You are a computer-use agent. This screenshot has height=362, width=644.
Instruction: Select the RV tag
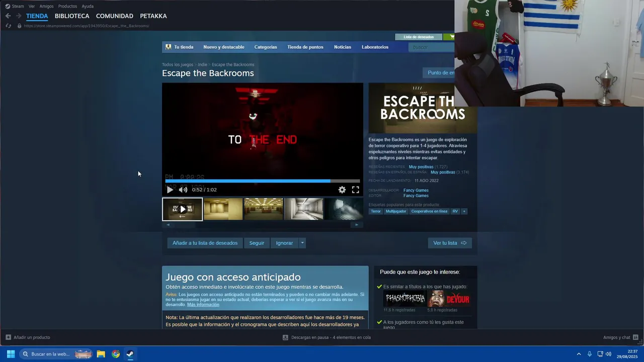tap(455, 211)
